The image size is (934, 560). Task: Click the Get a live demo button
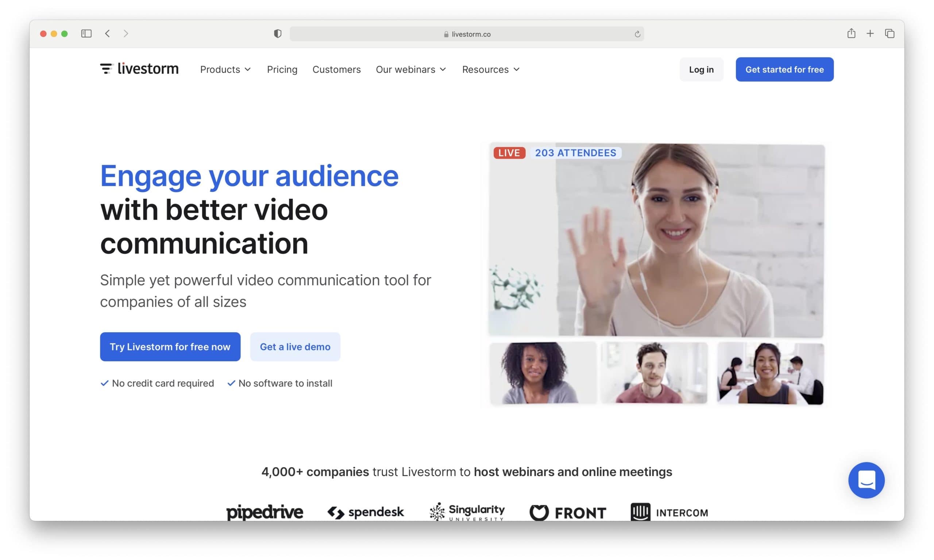(x=295, y=346)
